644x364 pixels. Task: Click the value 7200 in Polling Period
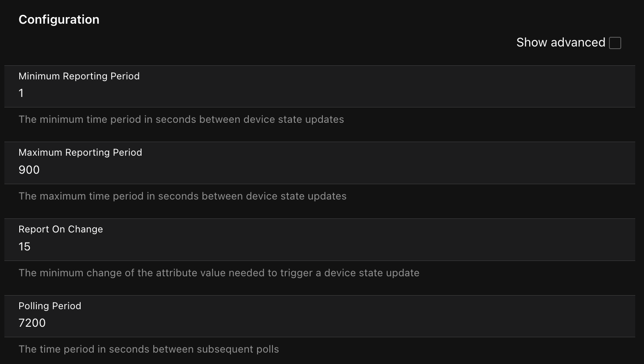32,323
